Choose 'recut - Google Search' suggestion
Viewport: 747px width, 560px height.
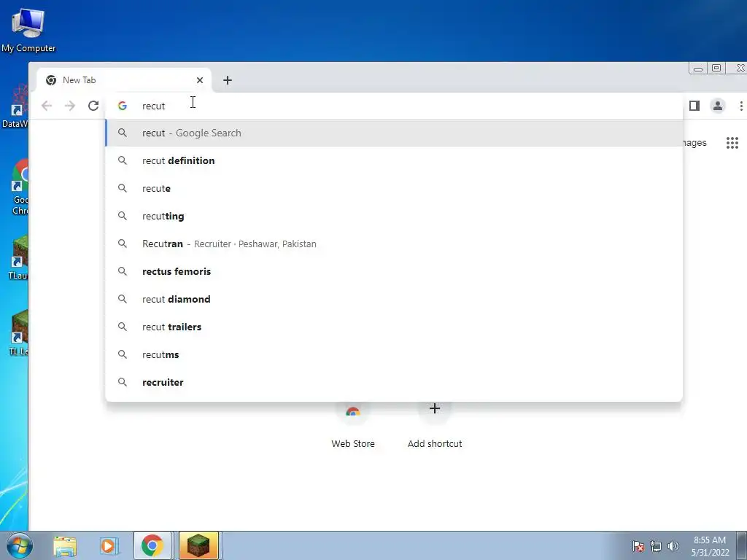pos(393,133)
